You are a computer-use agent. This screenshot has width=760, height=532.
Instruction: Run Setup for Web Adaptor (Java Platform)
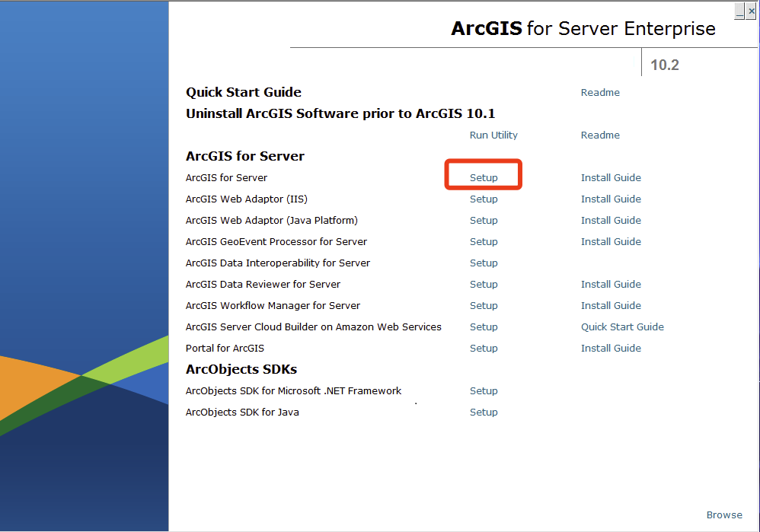click(x=484, y=221)
